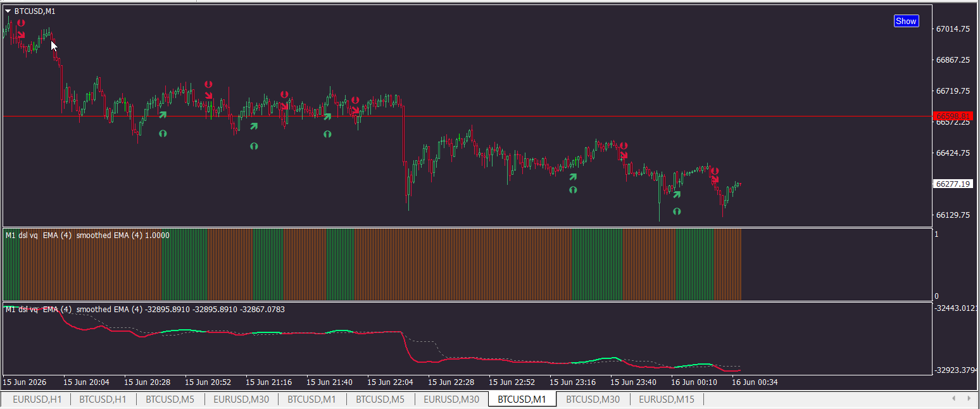Click the tab bar scroll-left arrow
Viewport: 980px width, 409px height.
(954, 399)
